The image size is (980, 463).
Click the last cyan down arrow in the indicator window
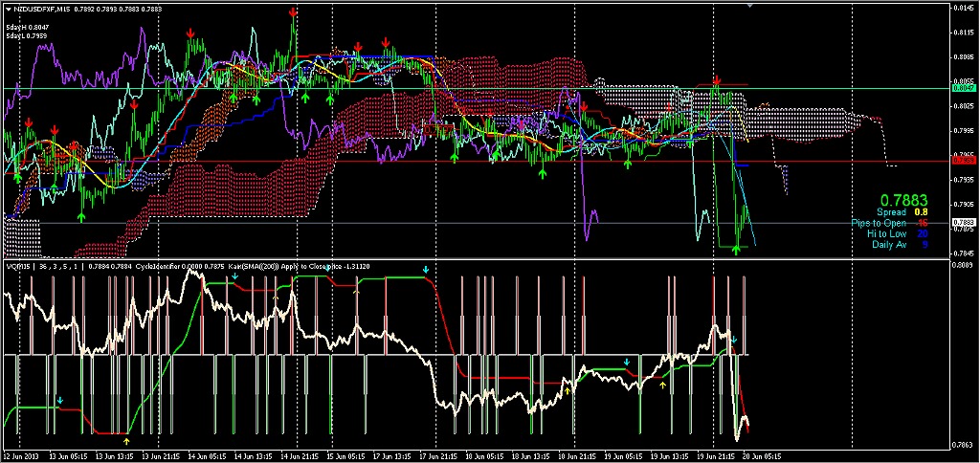coord(734,340)
